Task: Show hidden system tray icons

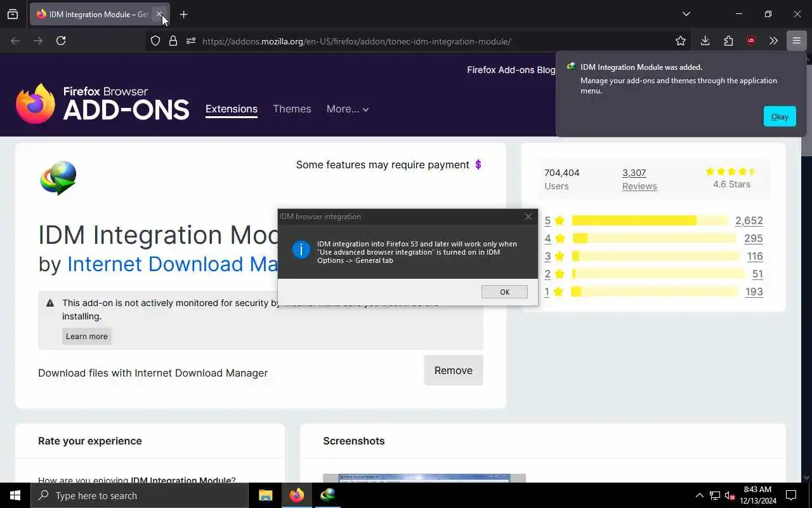Action: click(699, 495)
